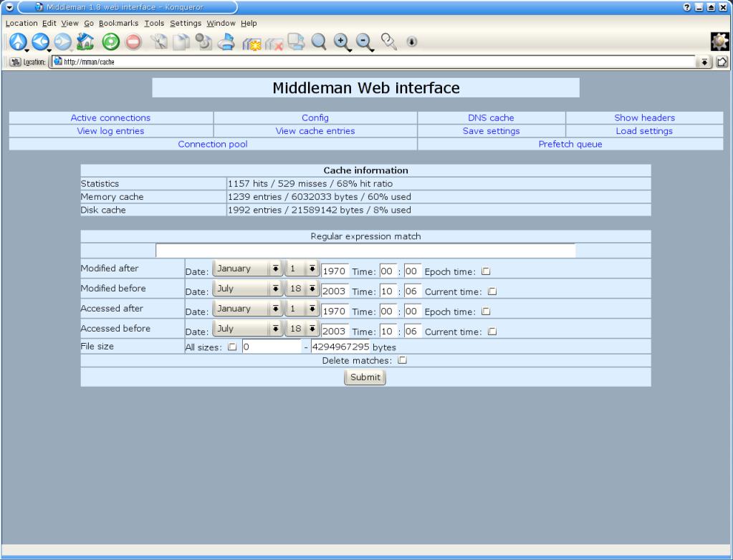Click the KDE gear throbber icon

[x=719, y=42]
